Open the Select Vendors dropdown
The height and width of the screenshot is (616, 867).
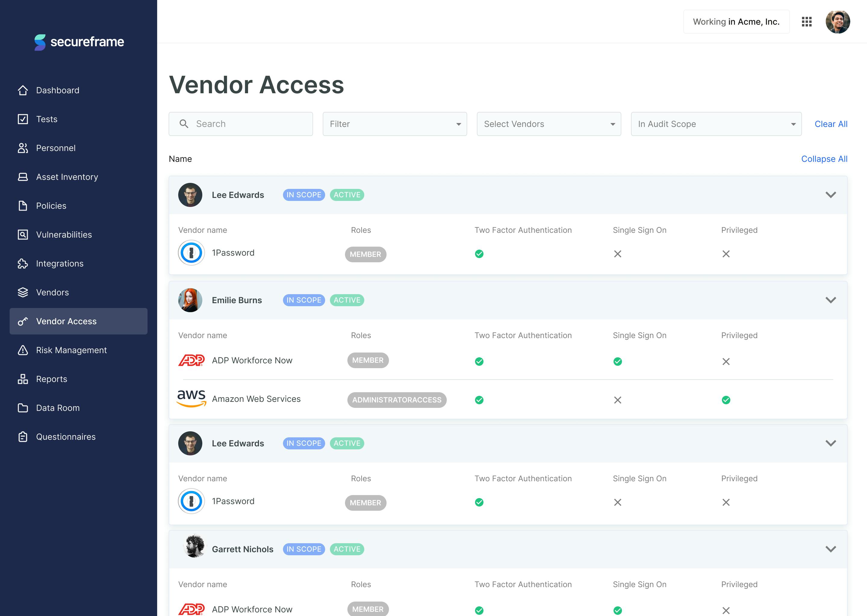(548, 124)
